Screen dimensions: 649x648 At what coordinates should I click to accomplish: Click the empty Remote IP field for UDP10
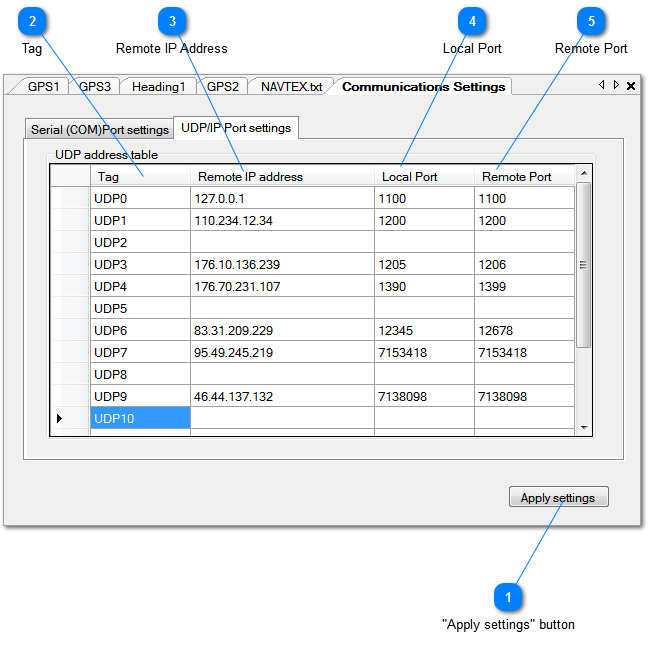[x=282, y=418]
